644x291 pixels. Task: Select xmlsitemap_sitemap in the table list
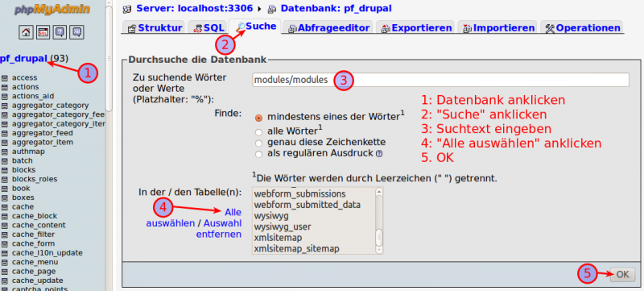[x=296, y=248]
